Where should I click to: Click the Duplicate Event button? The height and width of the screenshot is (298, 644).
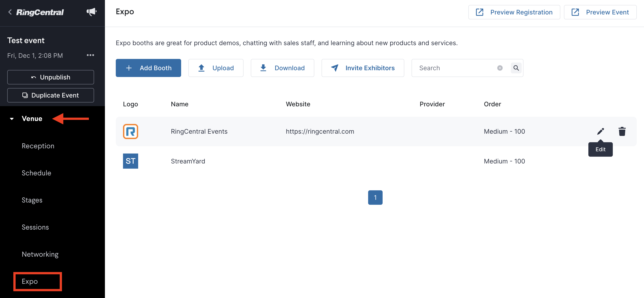point(51,95)
